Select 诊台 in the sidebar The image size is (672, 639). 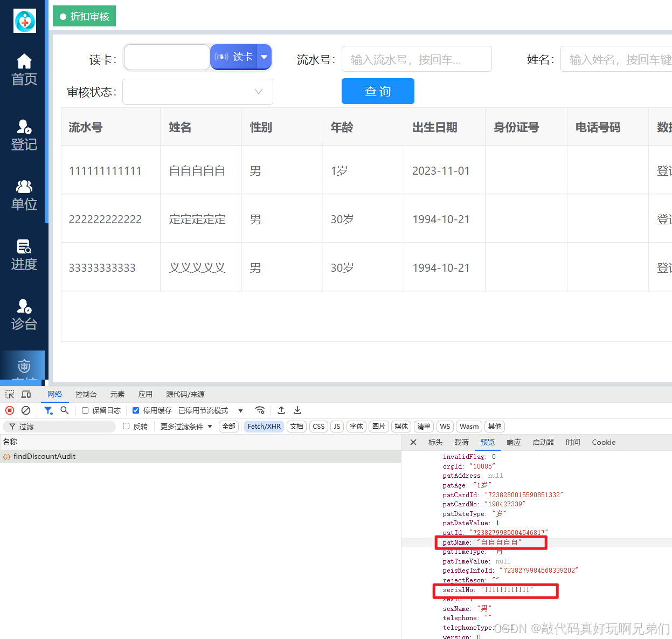pyautogui.click(x=24, y=314)
